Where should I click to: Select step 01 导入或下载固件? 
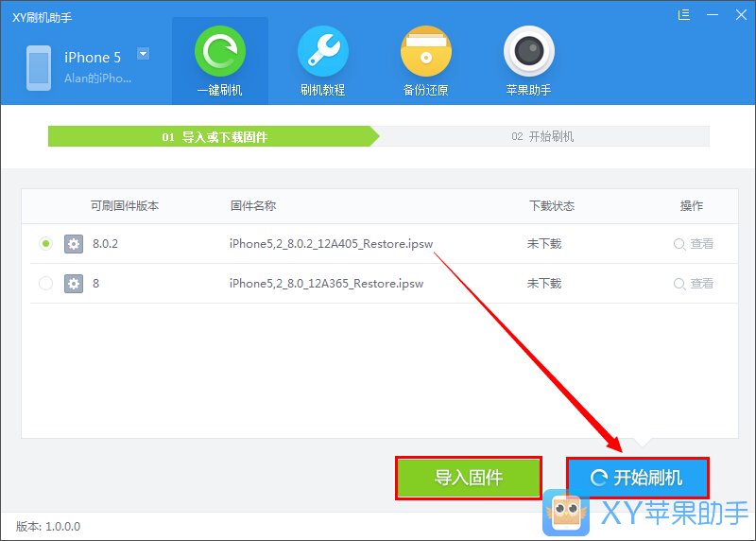coord(215,136)
